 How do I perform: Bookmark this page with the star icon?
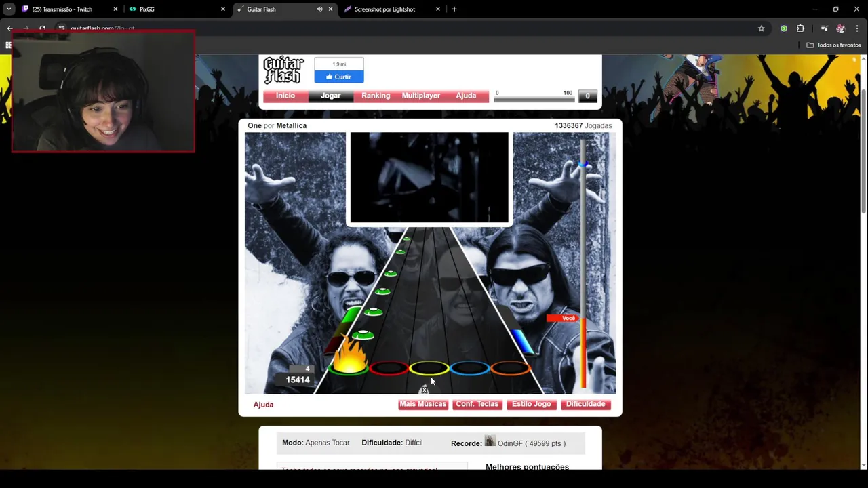pyautogui.click(x=762, y=28)
